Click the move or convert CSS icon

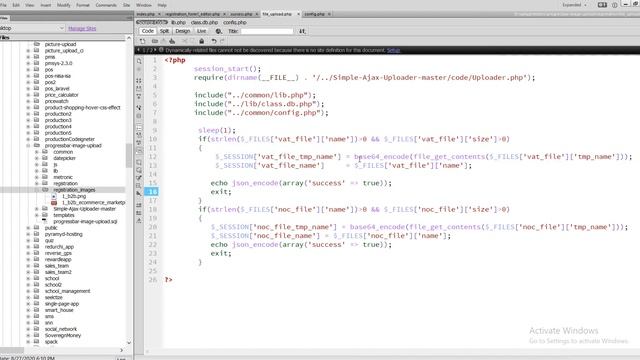[x=139, y=194]
